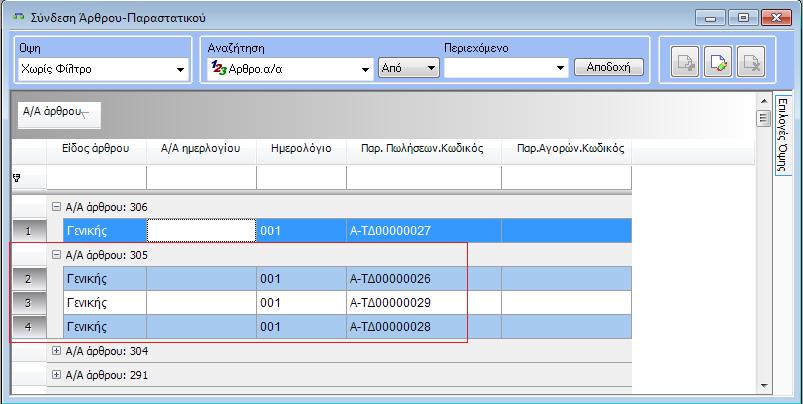
Task: Select row header number 3
Action: (x=28, y=303)
